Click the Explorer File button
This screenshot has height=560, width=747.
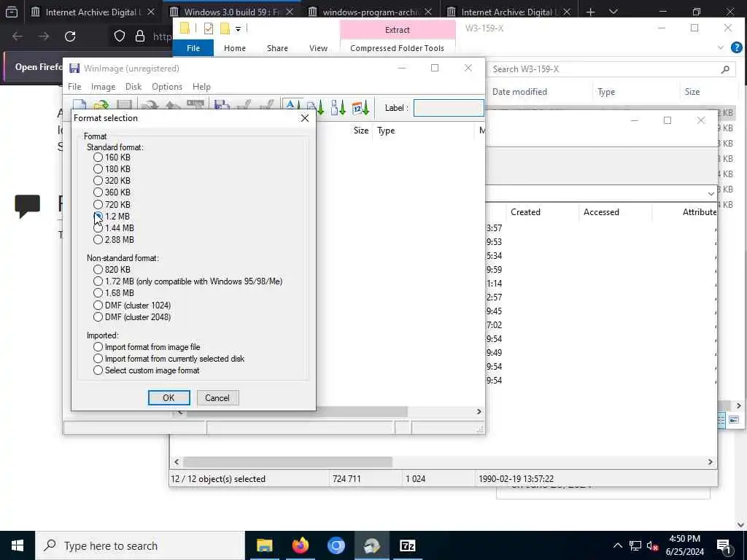pos(193,48)
